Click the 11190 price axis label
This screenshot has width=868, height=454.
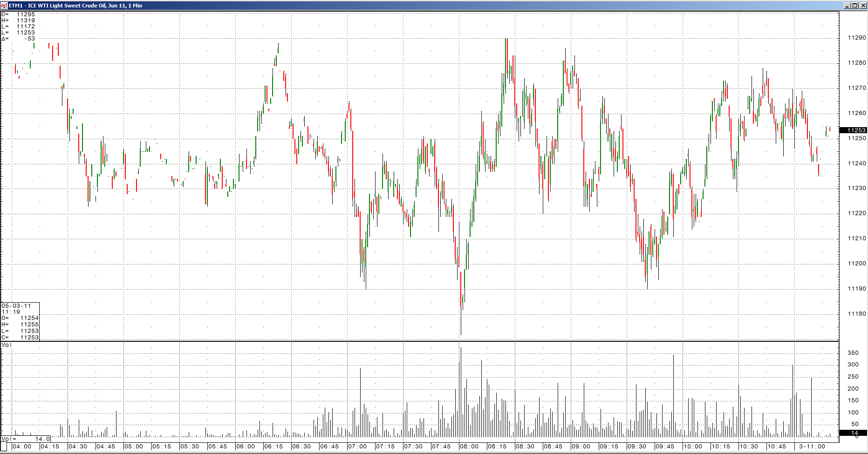tap(857, 289)
